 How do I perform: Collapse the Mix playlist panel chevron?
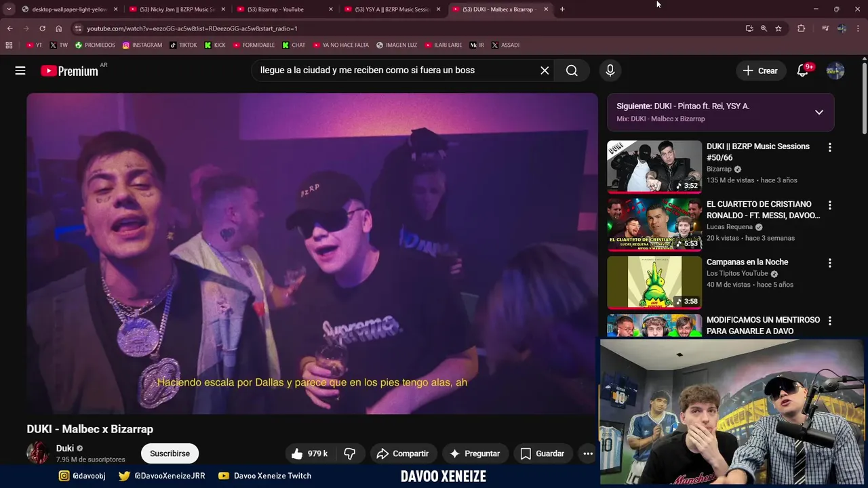point(818,113)
